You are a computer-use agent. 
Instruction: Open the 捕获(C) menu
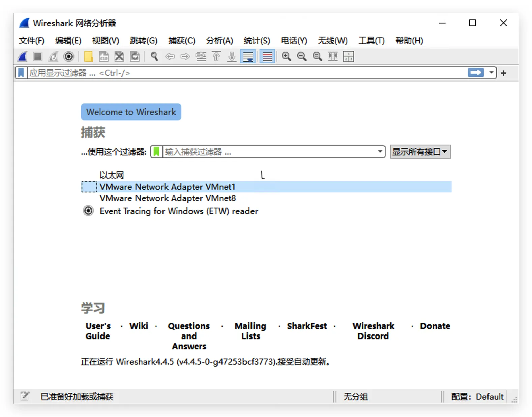[x=182, y=41]
